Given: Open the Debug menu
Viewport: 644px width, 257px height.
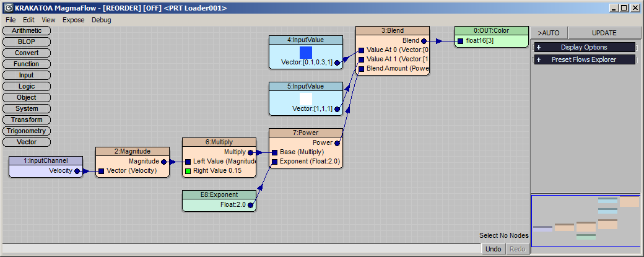Looking at the screenshot, I should [x=102, y=20].
